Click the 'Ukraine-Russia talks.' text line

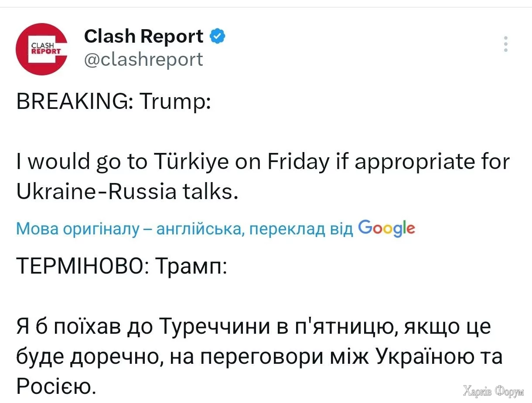coord(127,192)
